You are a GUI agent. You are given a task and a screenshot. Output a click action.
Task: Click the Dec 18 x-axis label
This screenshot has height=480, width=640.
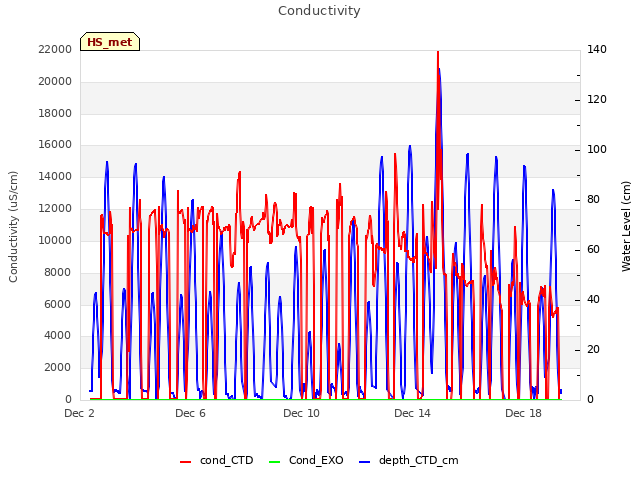point(523,413)
